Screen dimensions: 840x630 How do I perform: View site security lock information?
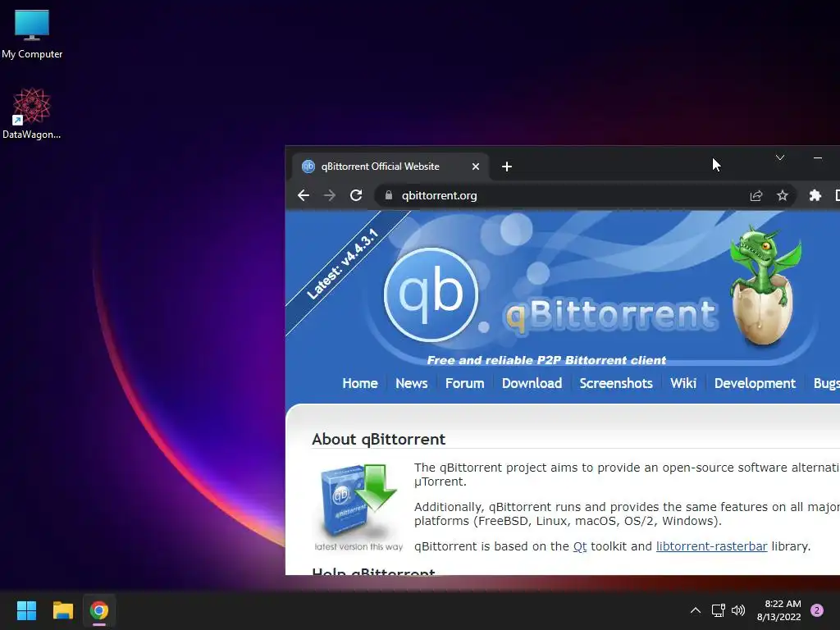point(388,195)
